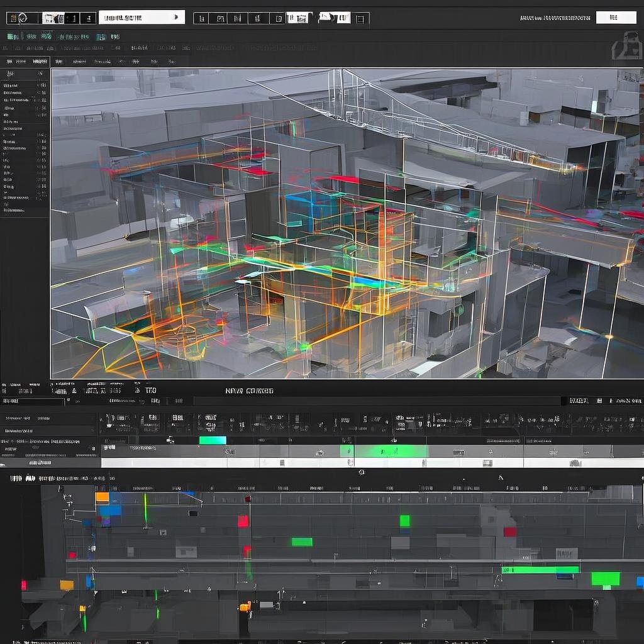Toggle the red marker at far left of bottom timeline
The height and width of the screenshot is (644, 644).
pyautogui.click(x=25, y=585)
